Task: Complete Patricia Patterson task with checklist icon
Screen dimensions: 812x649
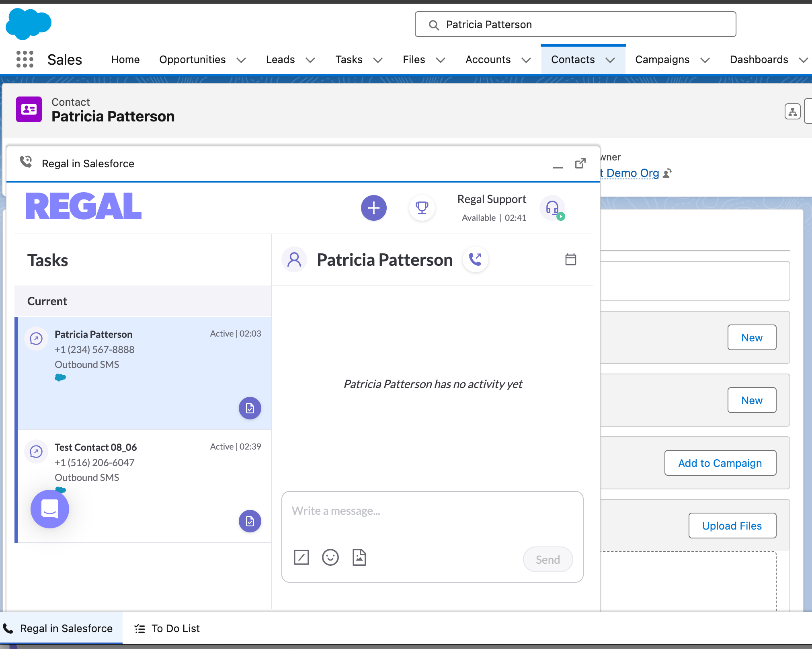Action: (250, 408)
